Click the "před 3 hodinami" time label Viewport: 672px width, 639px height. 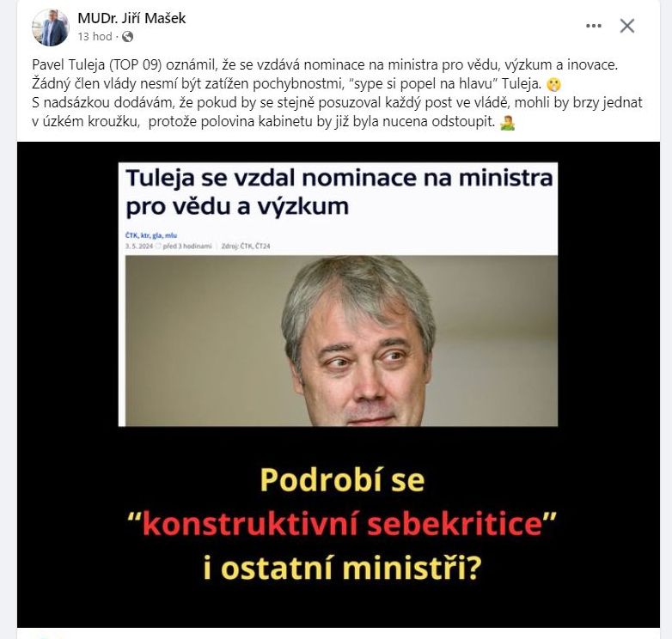pos(187,246)
